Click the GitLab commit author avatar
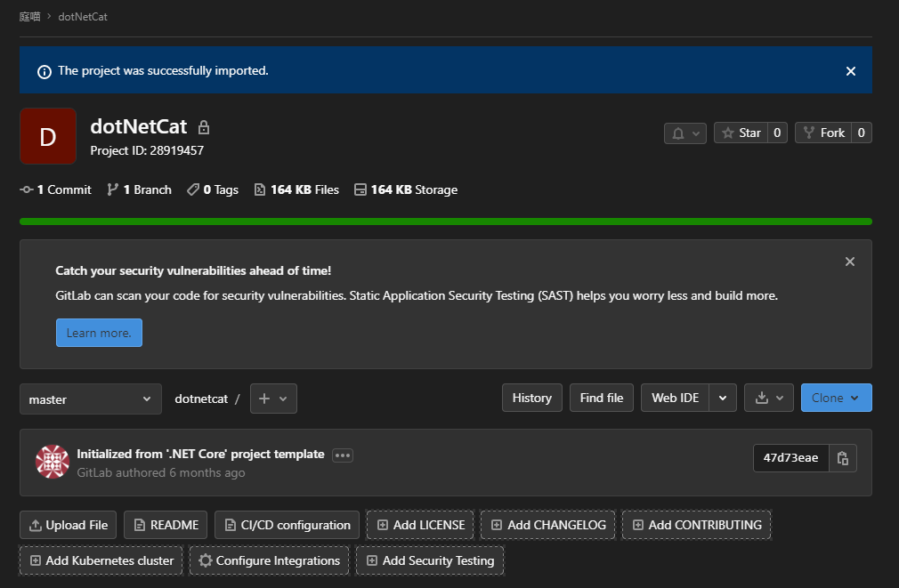Screen dimensions: 899x588 tap(52, 462)
